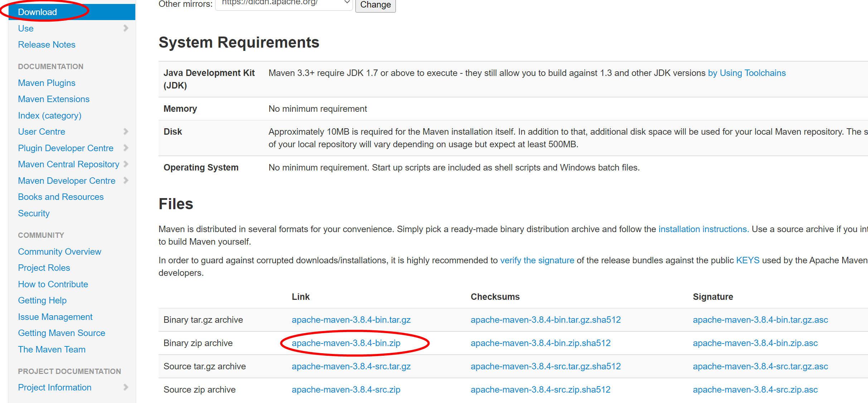Image resolution: width=868 pixels, height=403 pixels.
Task: Expand Project Information chevron
Action: [x=126, y=387]
